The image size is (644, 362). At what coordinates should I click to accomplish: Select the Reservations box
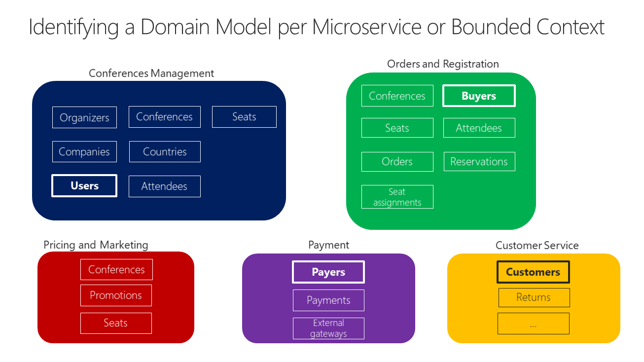click(479, 161)
